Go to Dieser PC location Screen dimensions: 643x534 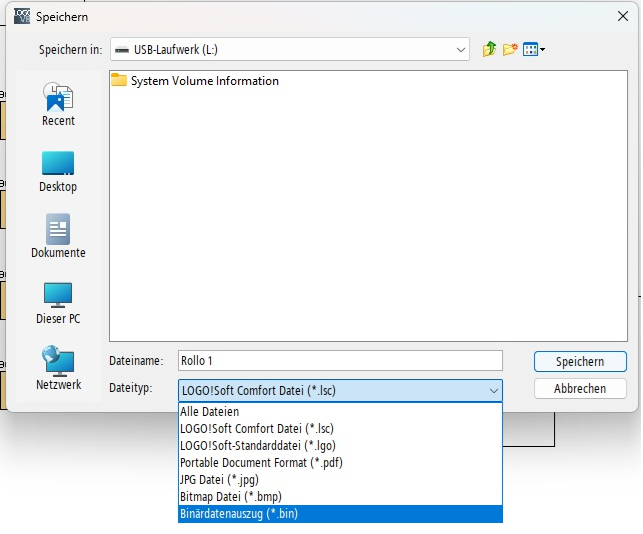point(58,303)
